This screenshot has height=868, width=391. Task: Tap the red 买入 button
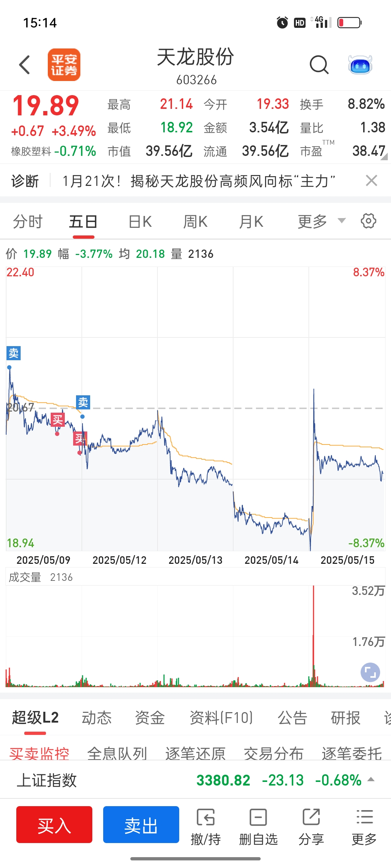point(54,825)
